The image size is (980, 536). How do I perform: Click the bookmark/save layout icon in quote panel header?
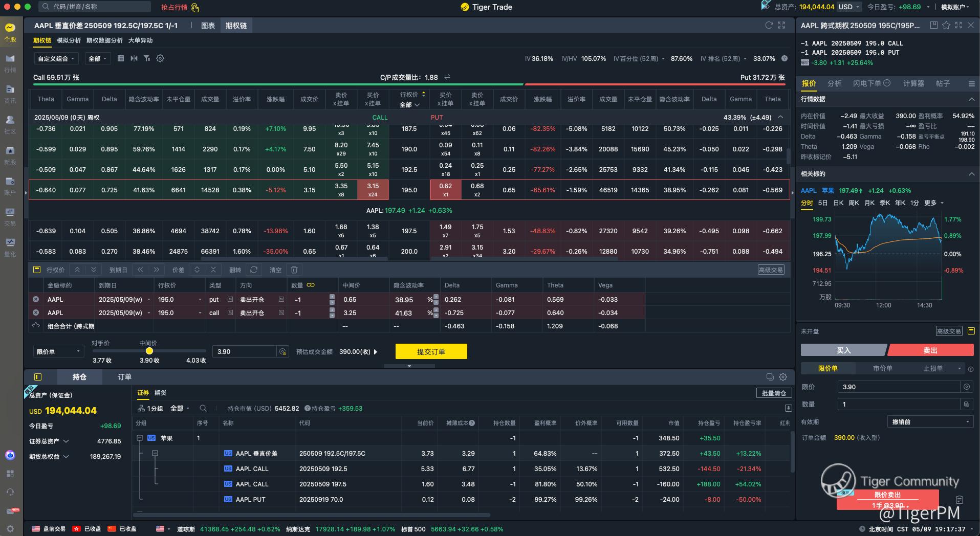point(934,25)
